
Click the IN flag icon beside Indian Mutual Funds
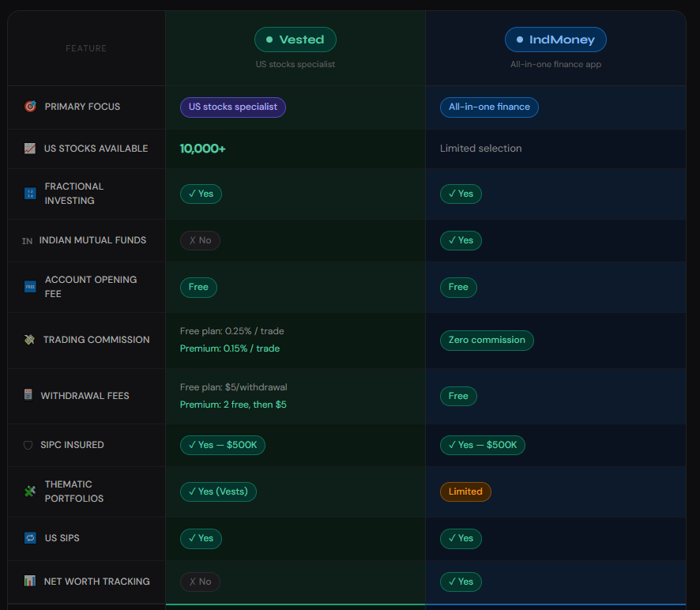(x=27, y=241)
